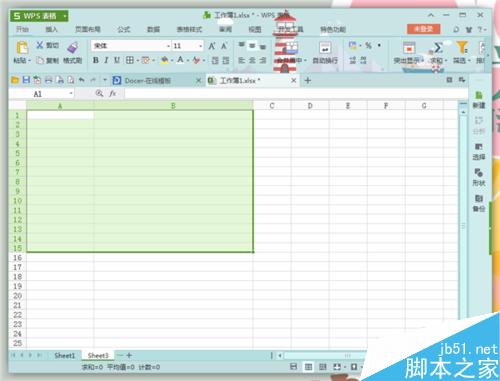Click the redo arrow

point(93,80)
